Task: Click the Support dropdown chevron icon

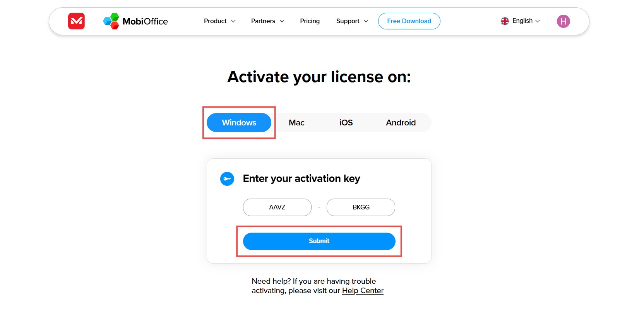Action: click(366, 22)
